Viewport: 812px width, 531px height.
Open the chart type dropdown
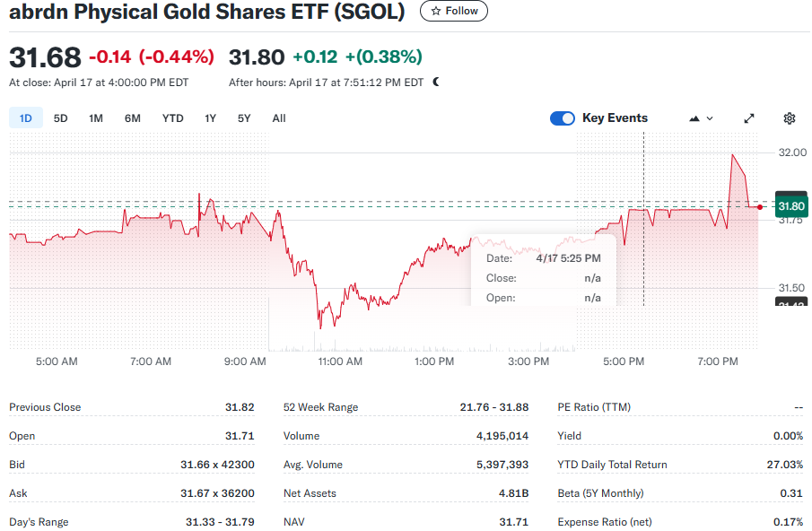click(x=701, y=118)
